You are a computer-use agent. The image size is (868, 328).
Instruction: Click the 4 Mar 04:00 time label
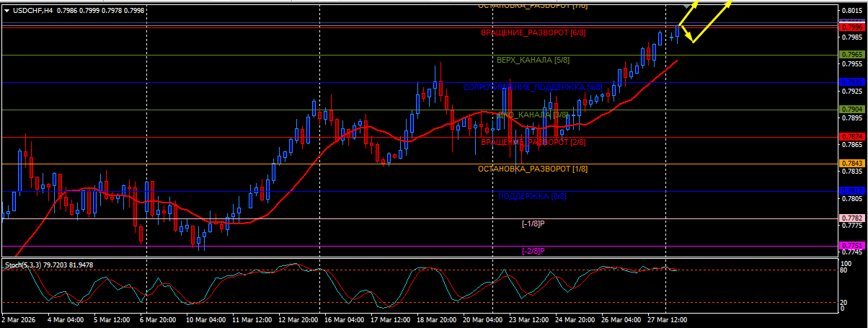(x=66, y=319)
